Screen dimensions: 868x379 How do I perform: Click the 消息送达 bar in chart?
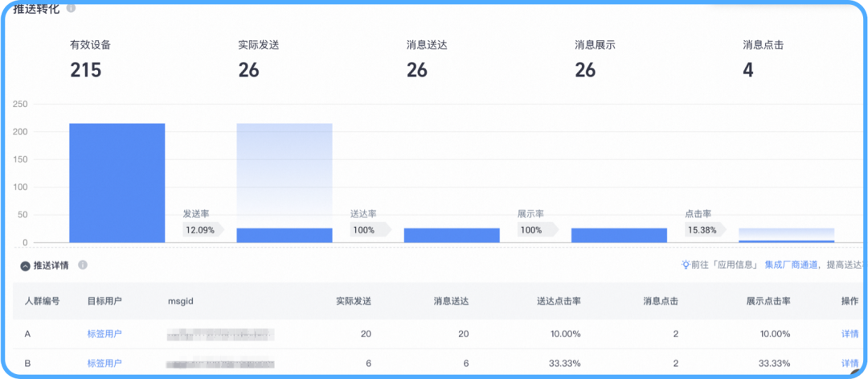pos(452,236)
